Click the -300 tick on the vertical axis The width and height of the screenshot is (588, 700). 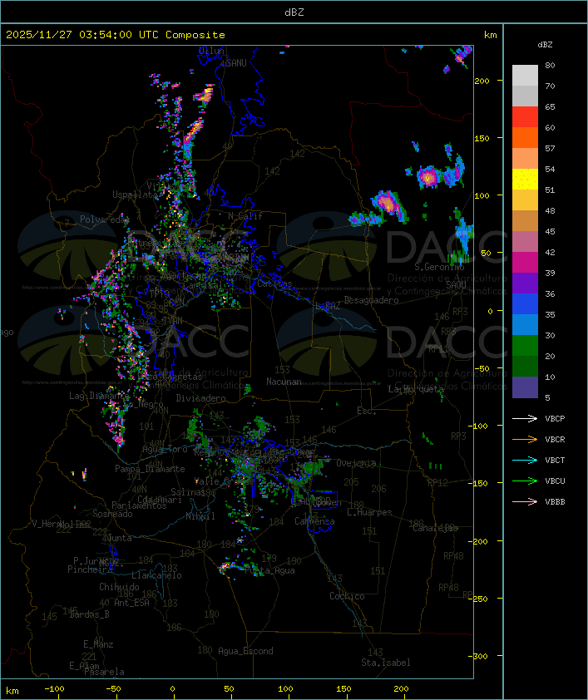(480, 656)
